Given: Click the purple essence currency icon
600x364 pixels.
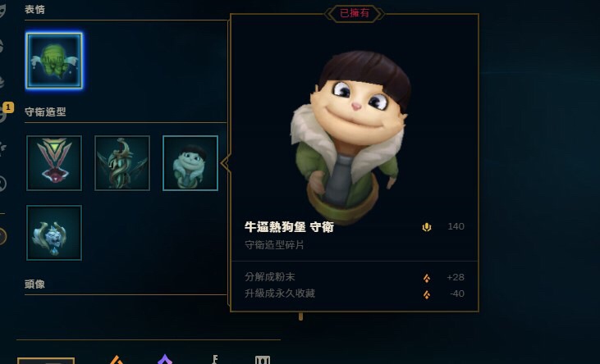Looking at the screenshot, I should (165, 359).
